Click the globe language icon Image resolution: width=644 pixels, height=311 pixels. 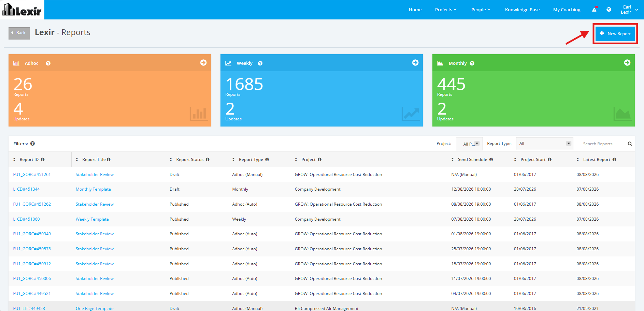[609, 10]
